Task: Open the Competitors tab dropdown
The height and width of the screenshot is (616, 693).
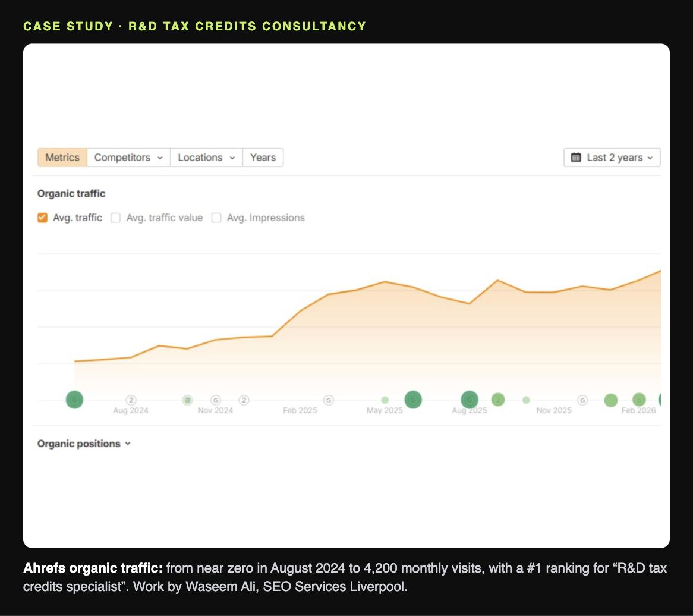Action: (x=128, y=158)
